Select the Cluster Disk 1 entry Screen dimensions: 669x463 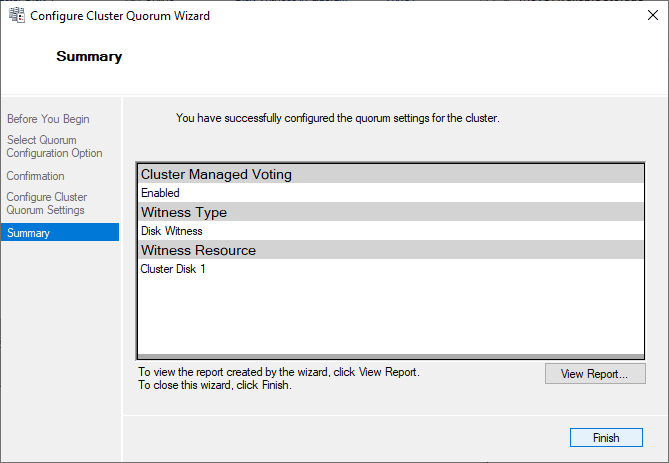[173, 269]
